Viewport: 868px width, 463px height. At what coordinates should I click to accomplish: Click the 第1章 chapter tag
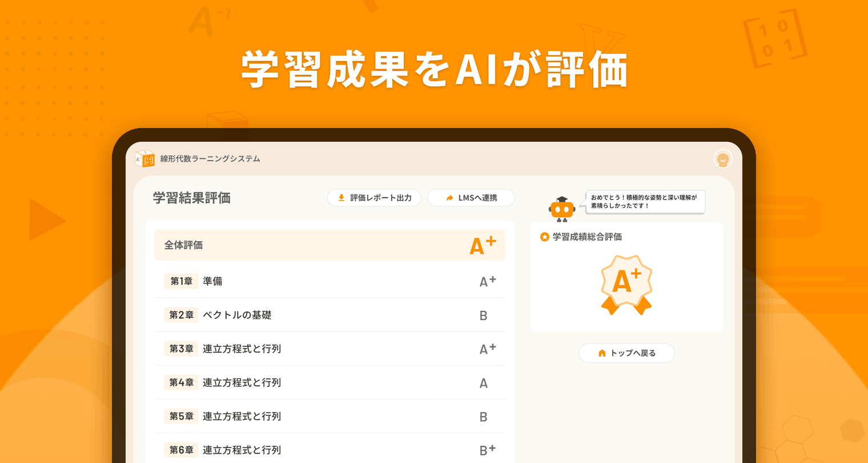(x=182, y=281)
